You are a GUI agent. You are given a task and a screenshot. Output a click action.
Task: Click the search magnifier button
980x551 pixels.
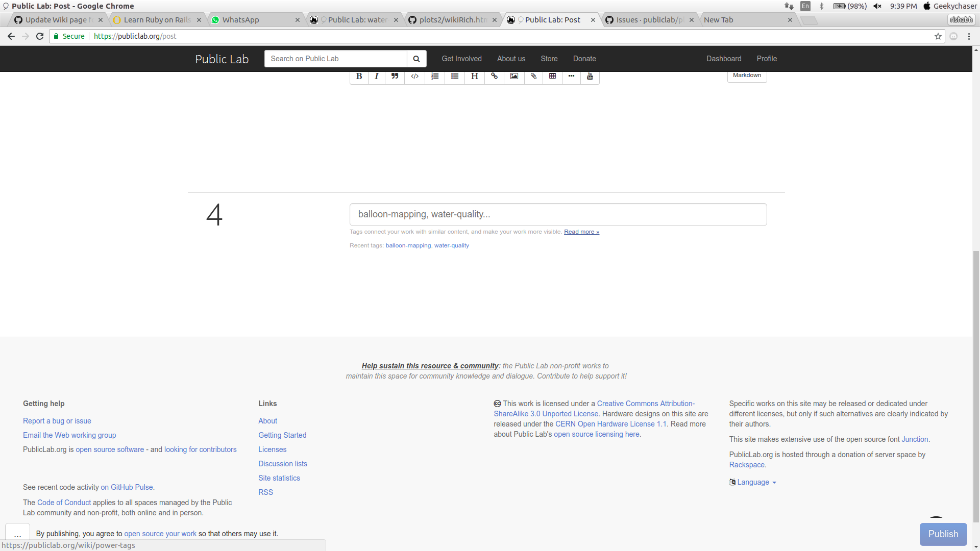pos(416,59)
